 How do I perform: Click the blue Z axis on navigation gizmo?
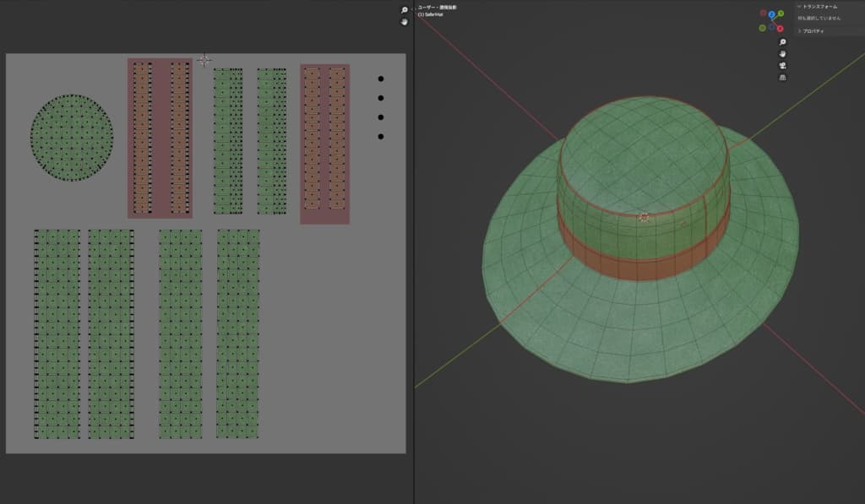tap(771, 14)
